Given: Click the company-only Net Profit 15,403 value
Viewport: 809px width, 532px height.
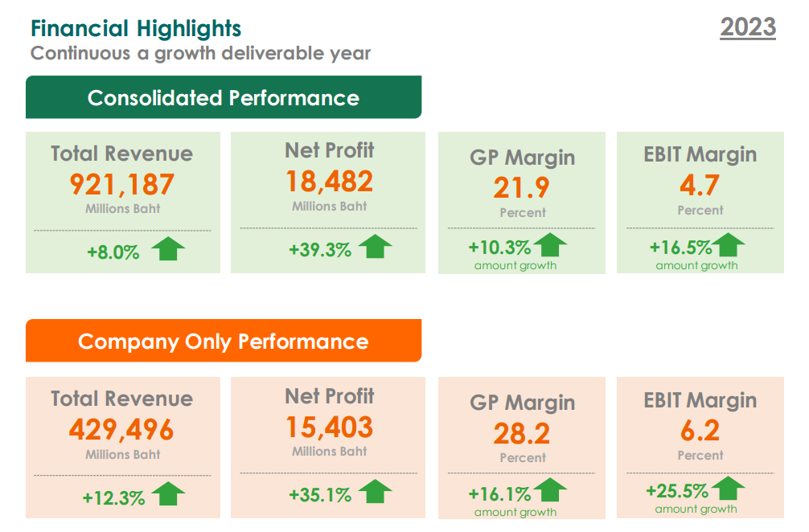Looking at the screenshot, I should [330, 426].
